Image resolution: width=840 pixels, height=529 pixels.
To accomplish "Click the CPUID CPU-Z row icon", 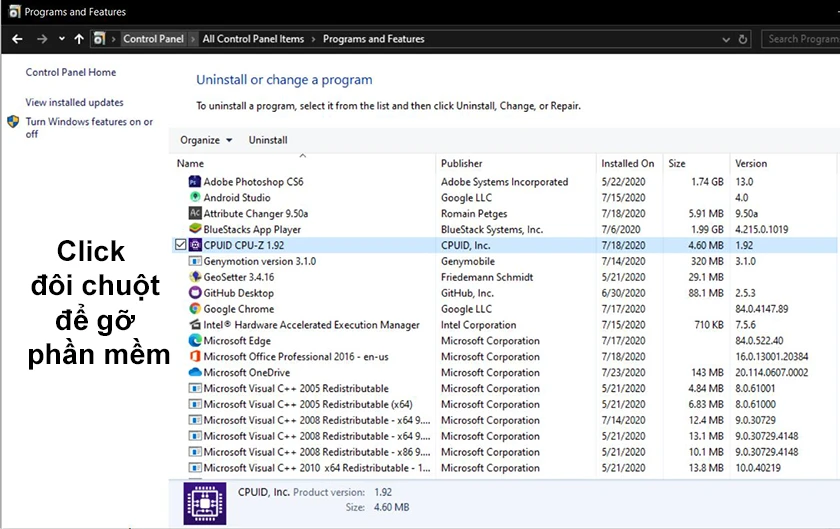I will pyautogui.click(x=195, y=245).
